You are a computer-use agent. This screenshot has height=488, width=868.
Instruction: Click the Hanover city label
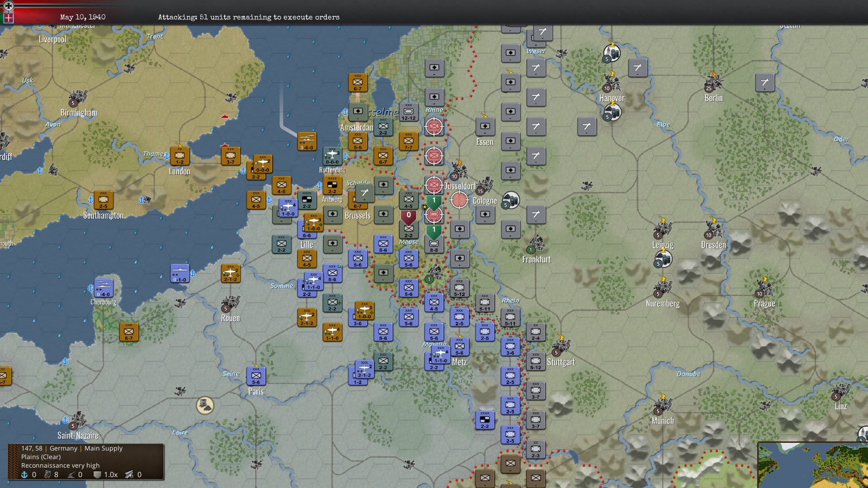(x=612, y=98)
